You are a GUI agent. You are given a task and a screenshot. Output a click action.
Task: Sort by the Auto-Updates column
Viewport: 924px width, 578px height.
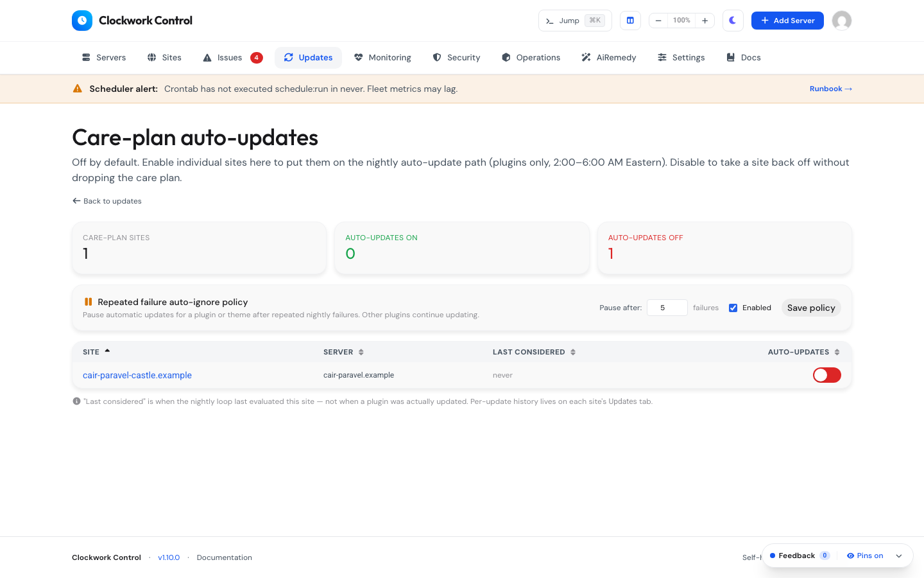(803, 352)
